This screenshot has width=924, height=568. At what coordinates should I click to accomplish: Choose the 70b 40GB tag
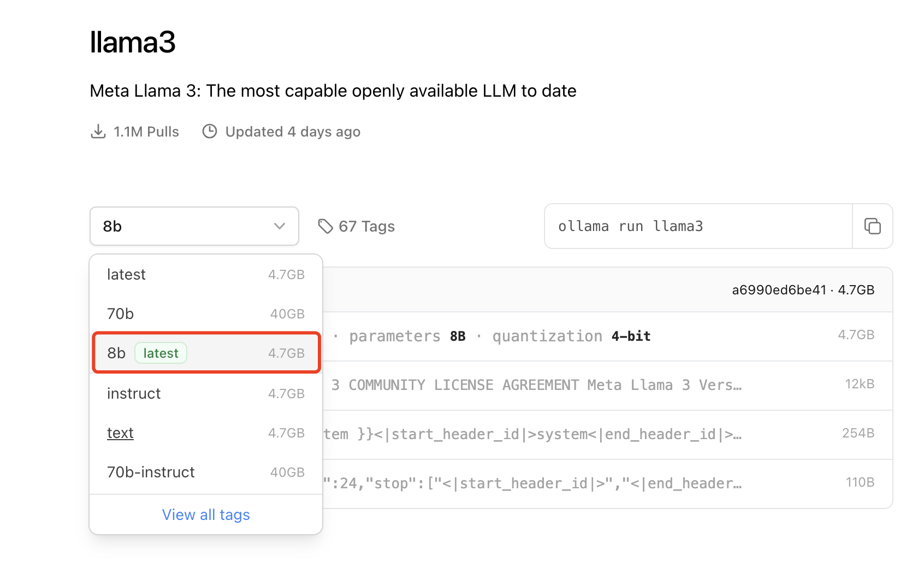206,313
